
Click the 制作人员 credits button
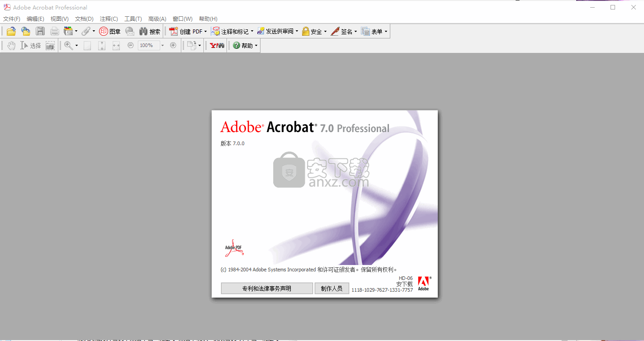[x=332, y=288]
